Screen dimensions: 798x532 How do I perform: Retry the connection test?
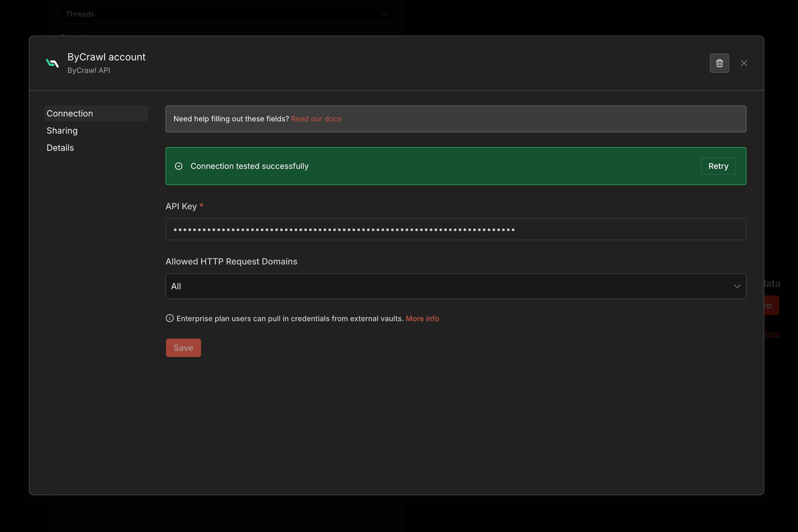[718, 166]
